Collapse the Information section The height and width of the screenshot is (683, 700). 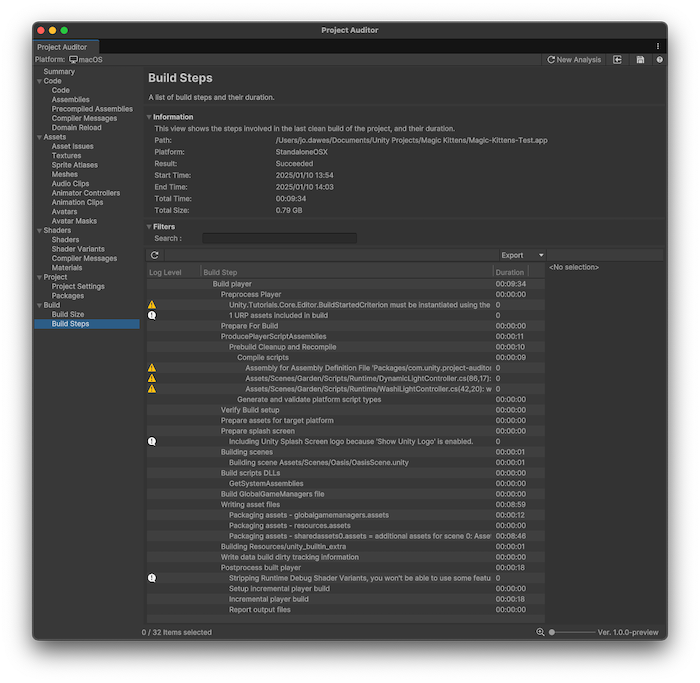coord(149,117)
